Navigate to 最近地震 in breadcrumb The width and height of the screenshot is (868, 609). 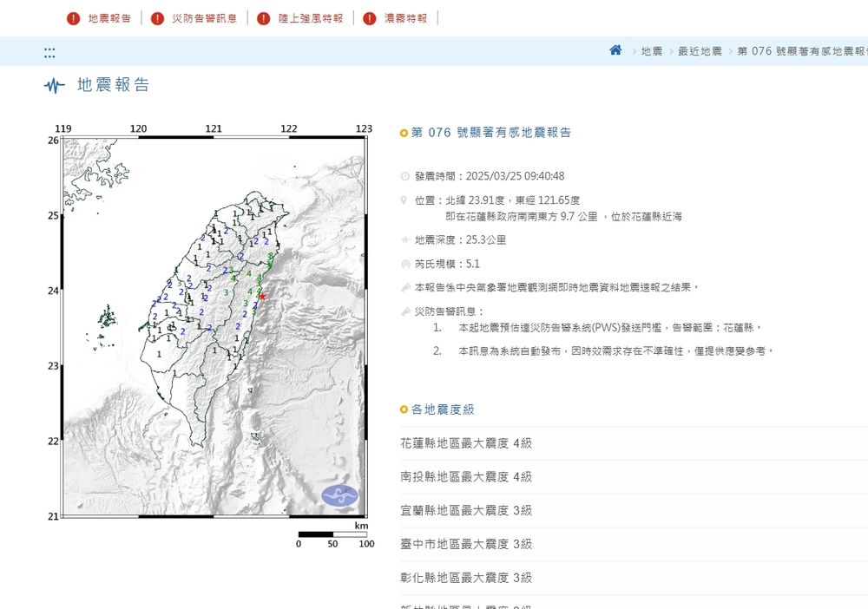pos(700,51)
